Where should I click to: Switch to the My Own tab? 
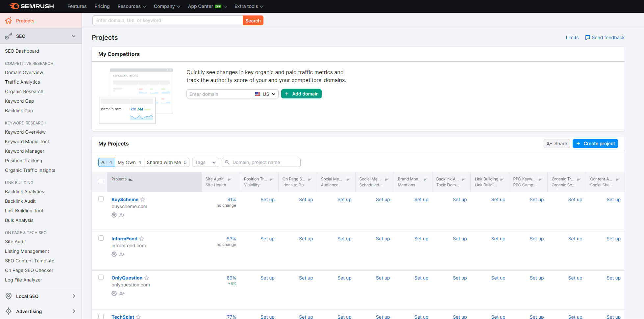pyautogui.click(x=129, y=162)
